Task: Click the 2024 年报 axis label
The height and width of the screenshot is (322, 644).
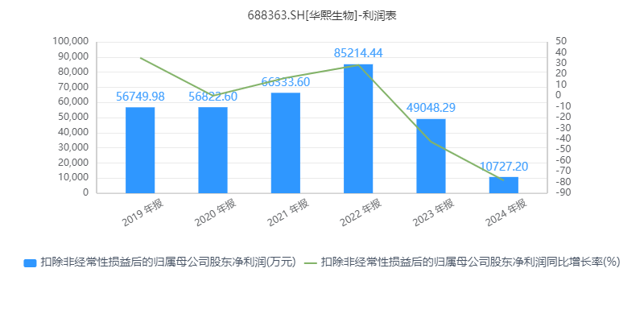Action: pyautogui.click(x=506, y=213)
